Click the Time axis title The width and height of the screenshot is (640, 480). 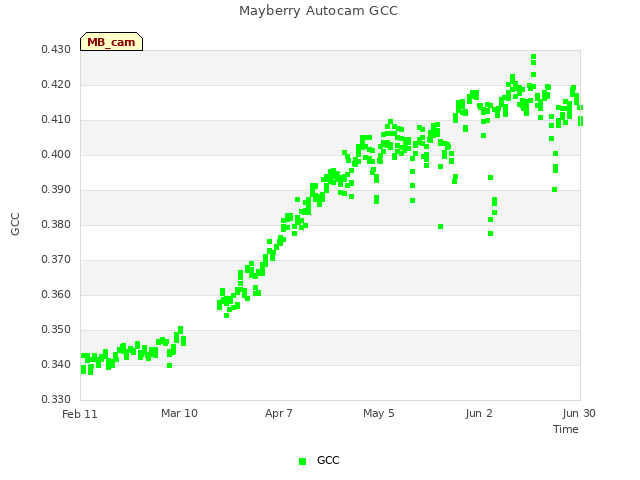566,429
